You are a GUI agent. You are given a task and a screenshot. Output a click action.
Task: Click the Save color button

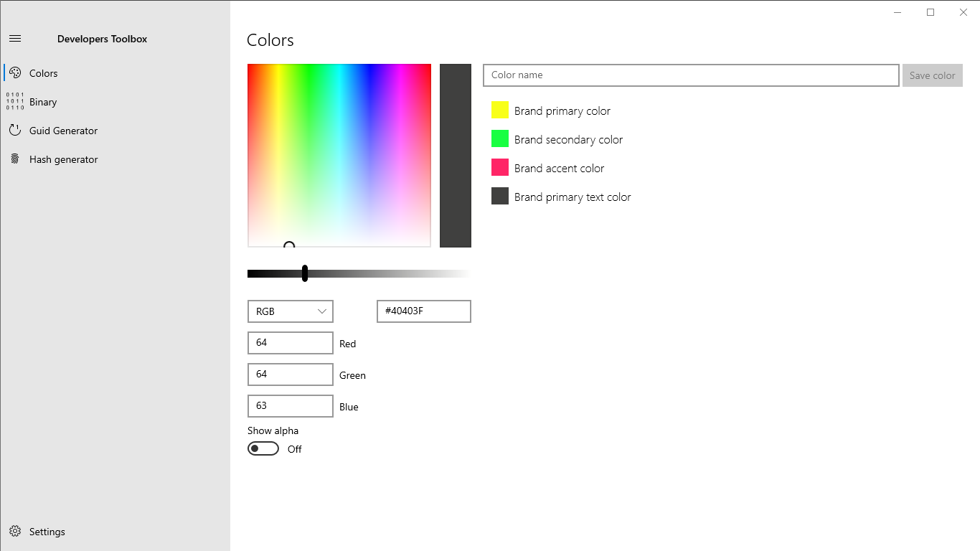[x=933, y=75]
